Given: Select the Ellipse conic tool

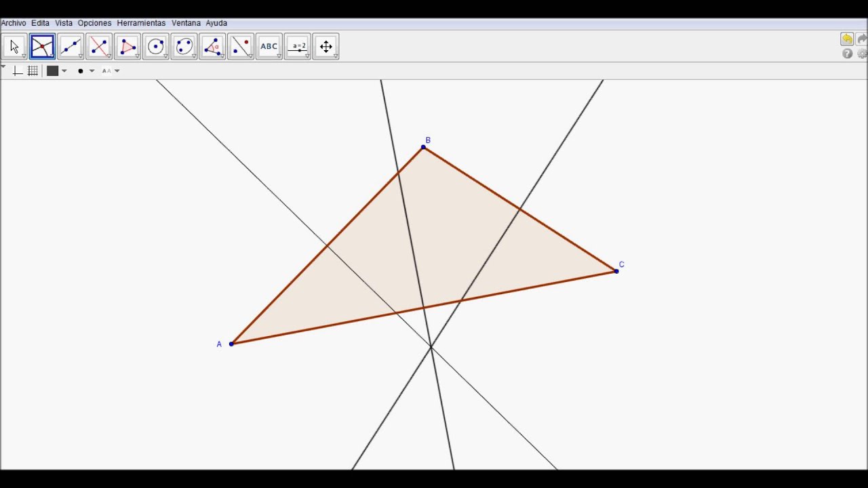Looking at the screenshot, I should [184, 47].
